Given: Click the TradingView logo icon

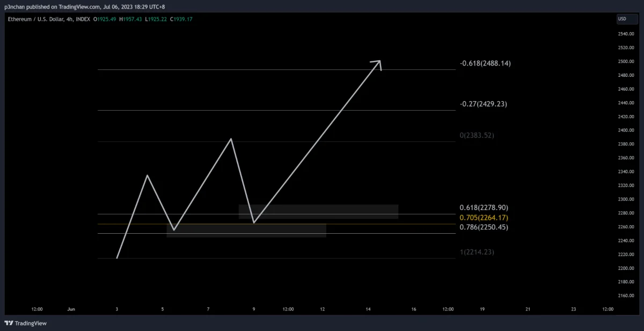Looking at the screenshot, I should tap(9, 323).
